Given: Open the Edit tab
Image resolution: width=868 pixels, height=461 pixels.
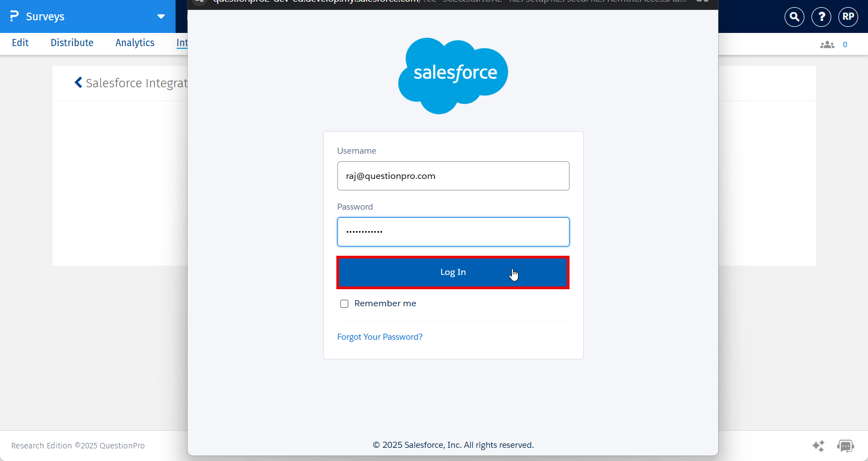Looking at the screenshot, I should [20, 43].
